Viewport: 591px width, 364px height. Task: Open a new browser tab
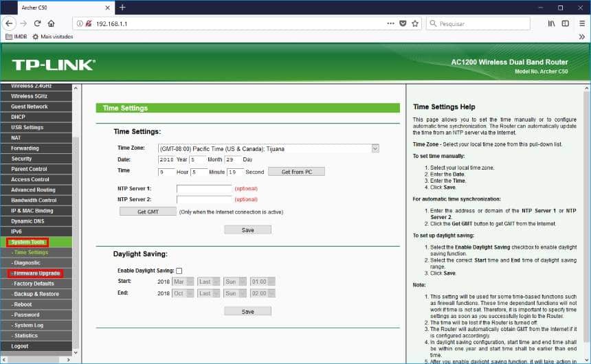(122, 7)
